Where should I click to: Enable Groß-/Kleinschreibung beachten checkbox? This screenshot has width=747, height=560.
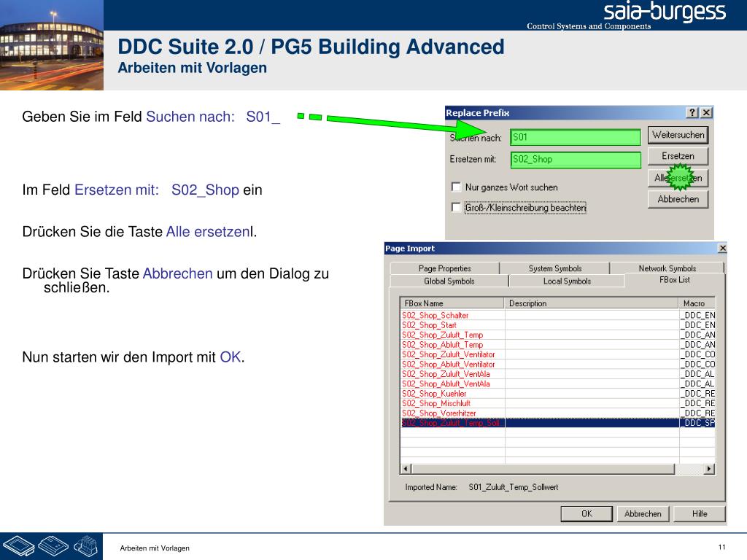coord(456,207)
